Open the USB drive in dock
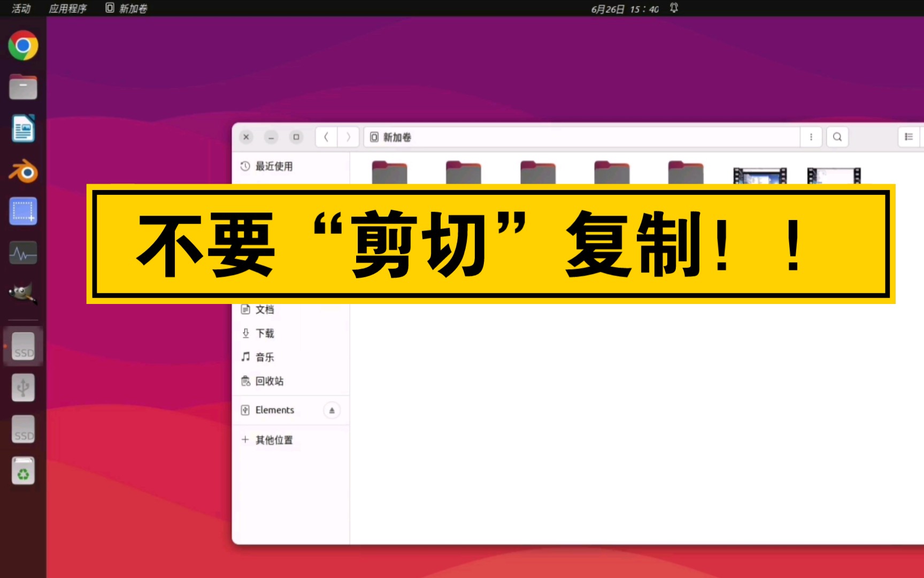Viewport: 924px width, 578px height. point(24,387)
